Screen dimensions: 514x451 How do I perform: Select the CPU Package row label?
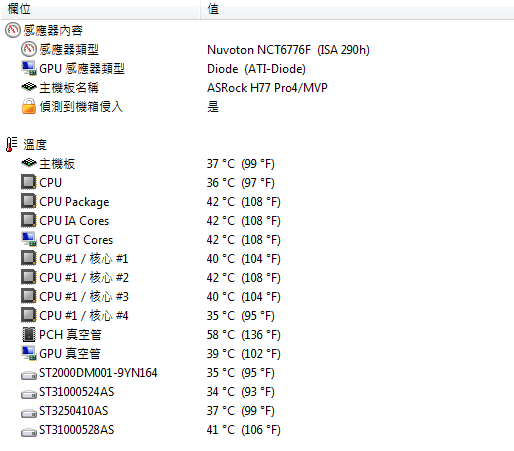pos(74,202)
